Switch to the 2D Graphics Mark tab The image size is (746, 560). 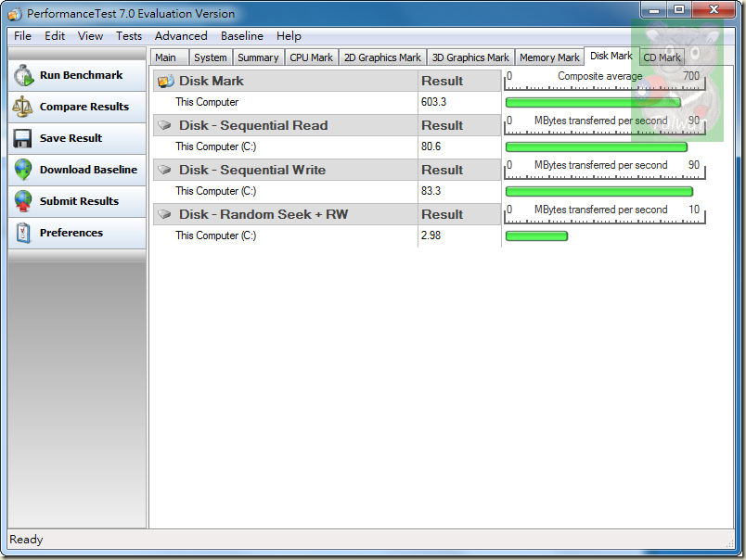pyautogui.click(x=382, y=57)
